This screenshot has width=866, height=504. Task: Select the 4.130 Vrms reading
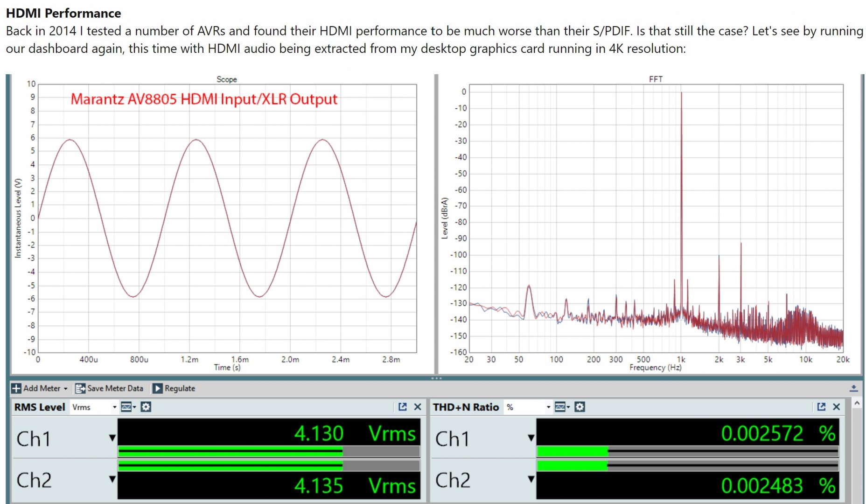pyautogui.click(x=355, y=434)
